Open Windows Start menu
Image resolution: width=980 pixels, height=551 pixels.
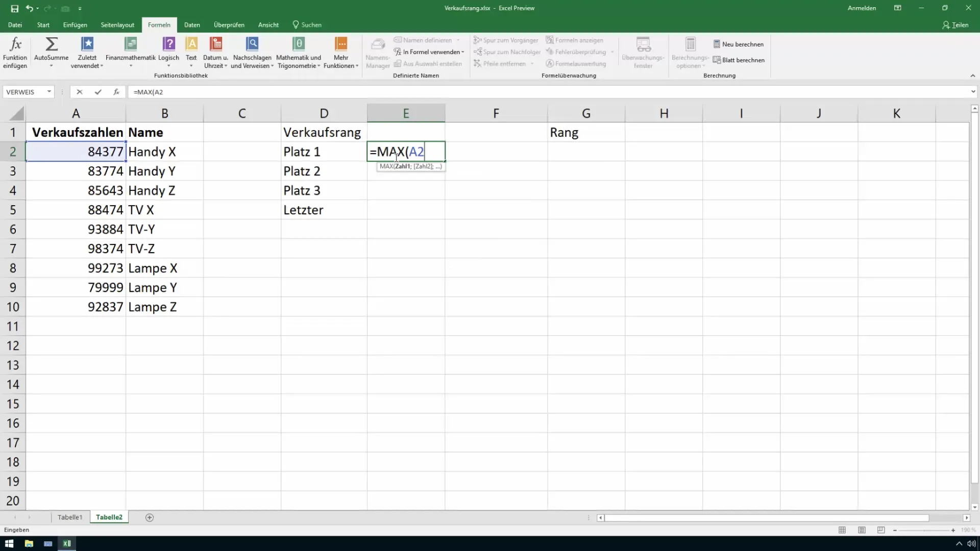(9, 543)
